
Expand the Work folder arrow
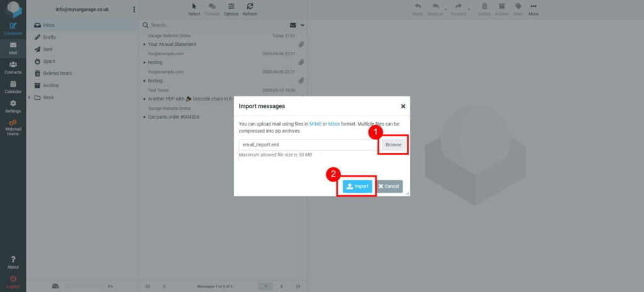point(29,97)
